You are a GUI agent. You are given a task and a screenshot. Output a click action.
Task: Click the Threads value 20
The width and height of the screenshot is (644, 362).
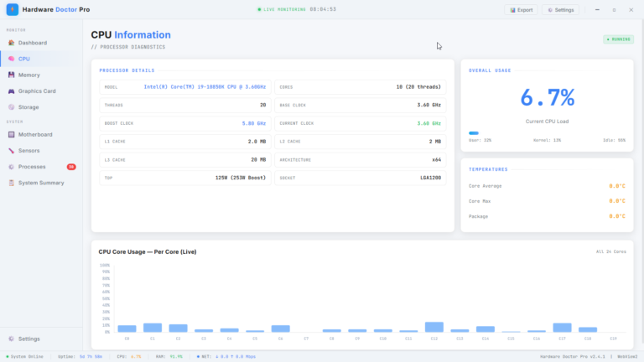click(x=262, y=105)
